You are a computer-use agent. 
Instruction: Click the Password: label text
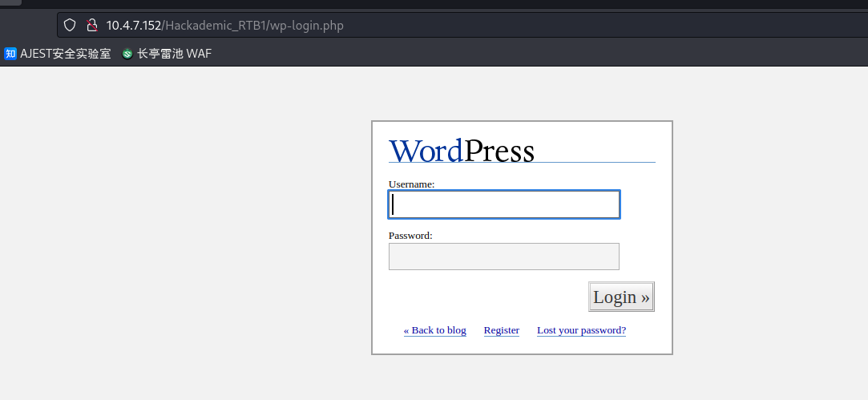tap(410, 236)
